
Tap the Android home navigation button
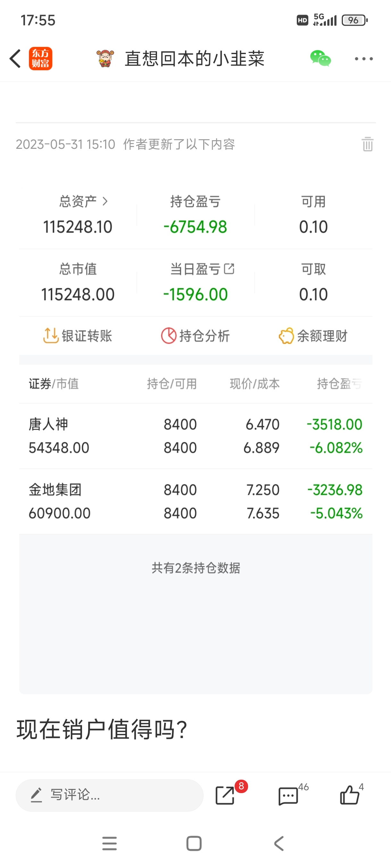(x=194, y=843)
